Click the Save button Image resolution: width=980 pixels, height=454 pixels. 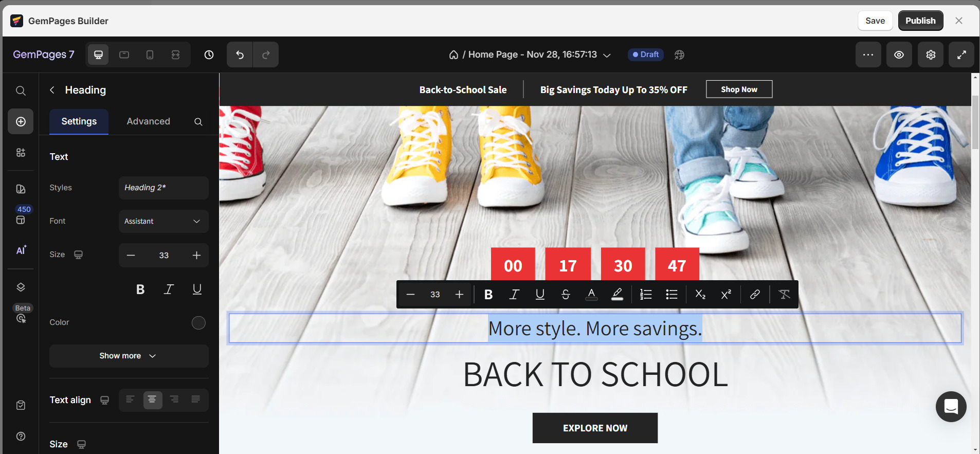click(x=875, y=21)
